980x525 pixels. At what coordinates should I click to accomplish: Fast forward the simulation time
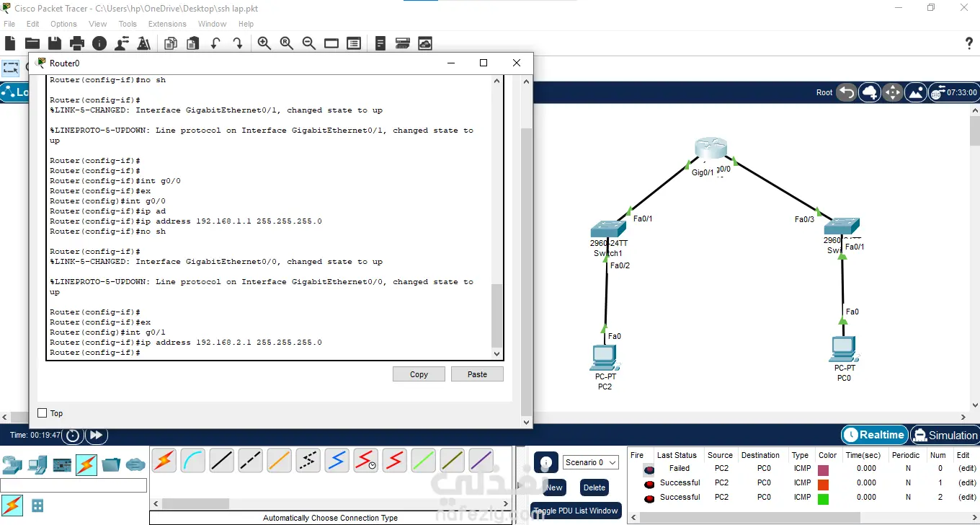96,436
